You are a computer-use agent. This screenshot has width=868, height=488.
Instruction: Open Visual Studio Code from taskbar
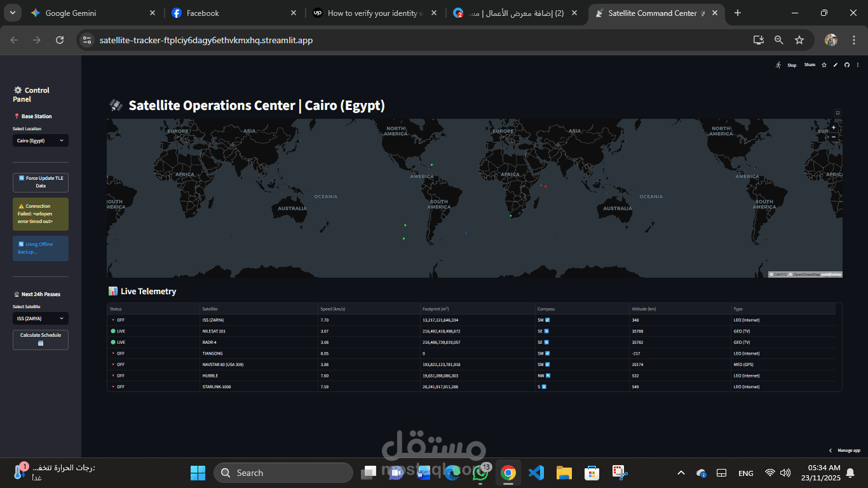click(536, 473)
